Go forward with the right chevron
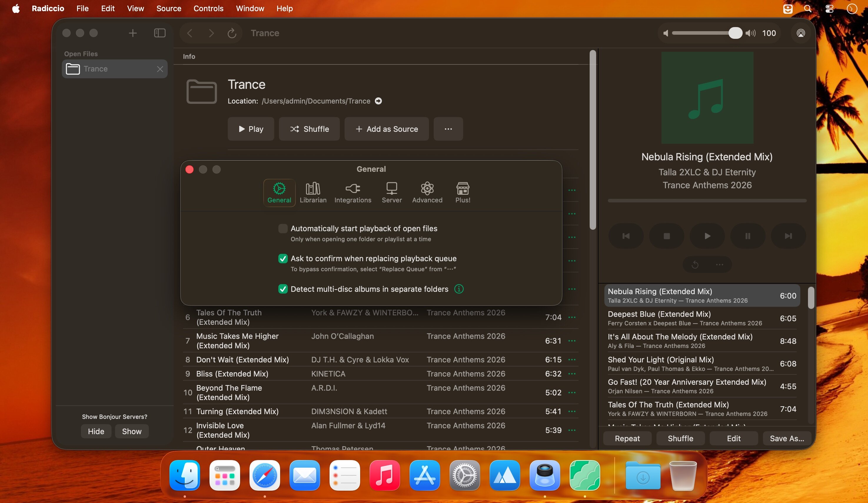This screenshot has width=868, height=503. click(211, 33)
